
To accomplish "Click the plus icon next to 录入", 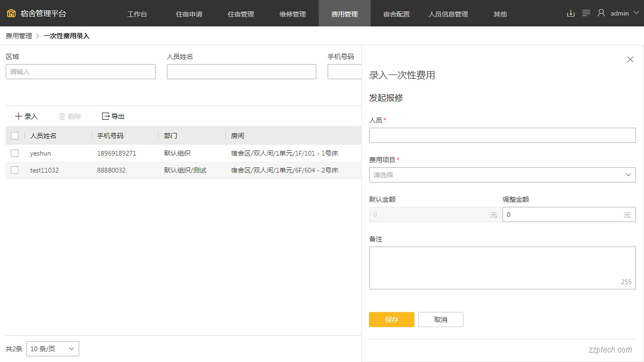I will pos(18,116).
